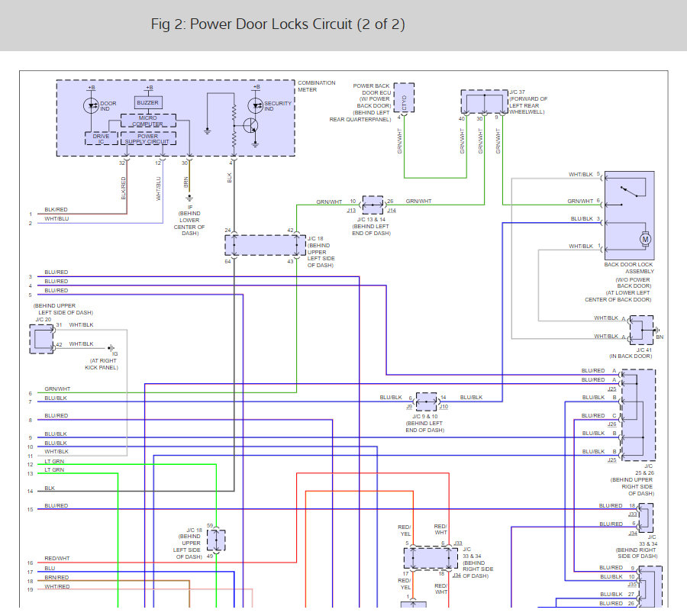Viewport: 687px width, 616px height.
Task: Click the J/C 20 junction connector box
Action: pos(42,339)
